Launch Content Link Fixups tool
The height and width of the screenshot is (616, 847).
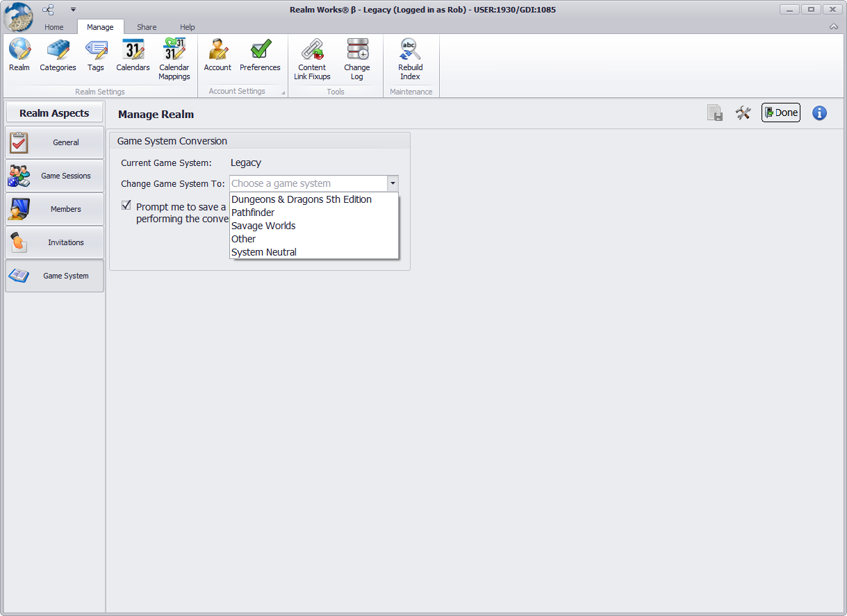[312, 60]
